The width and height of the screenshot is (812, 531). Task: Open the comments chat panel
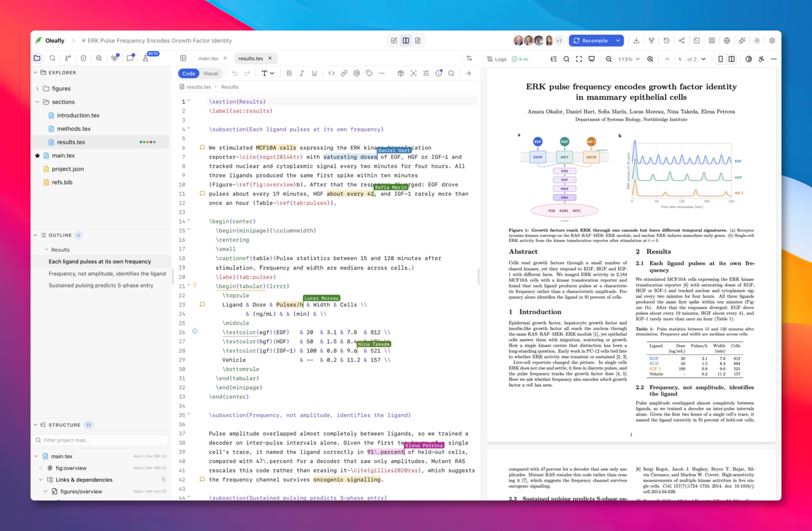130,58
